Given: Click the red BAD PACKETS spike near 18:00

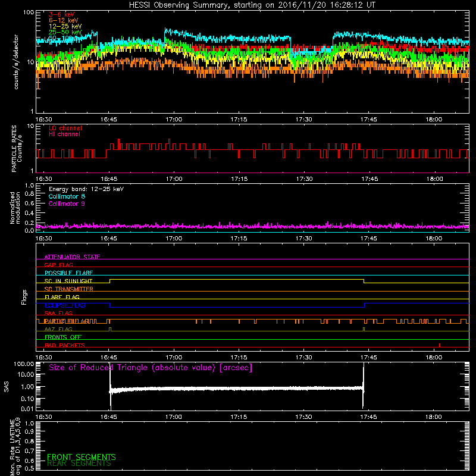Looking at the screenshot, I should pos(440,345).
